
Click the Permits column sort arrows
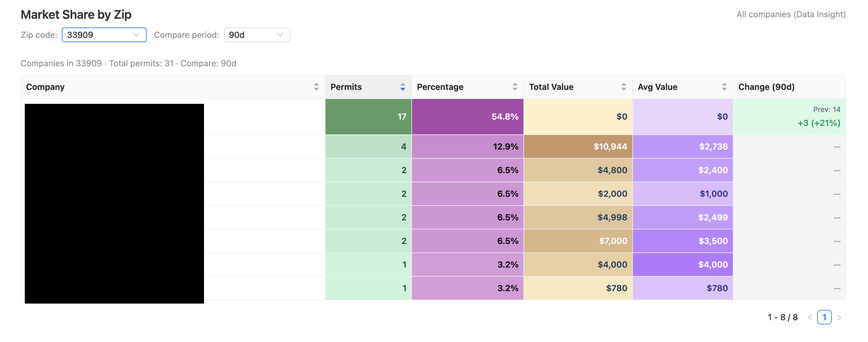coord(403,87)
